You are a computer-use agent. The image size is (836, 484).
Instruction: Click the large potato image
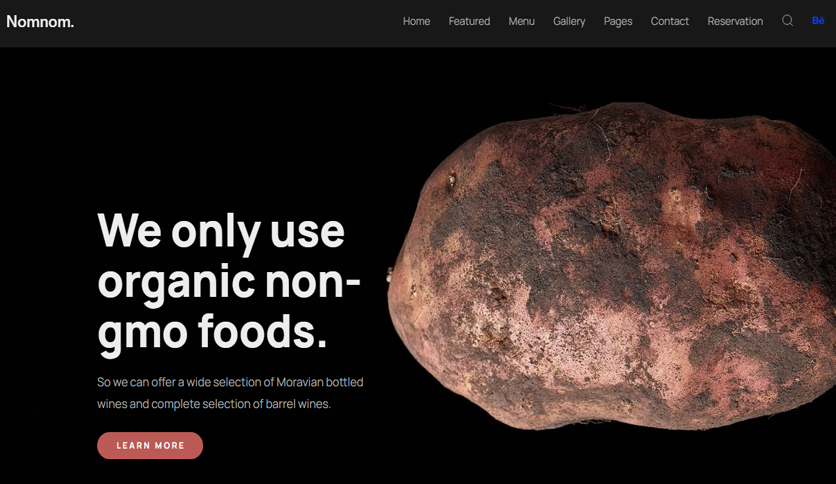[x=611, y=265]
